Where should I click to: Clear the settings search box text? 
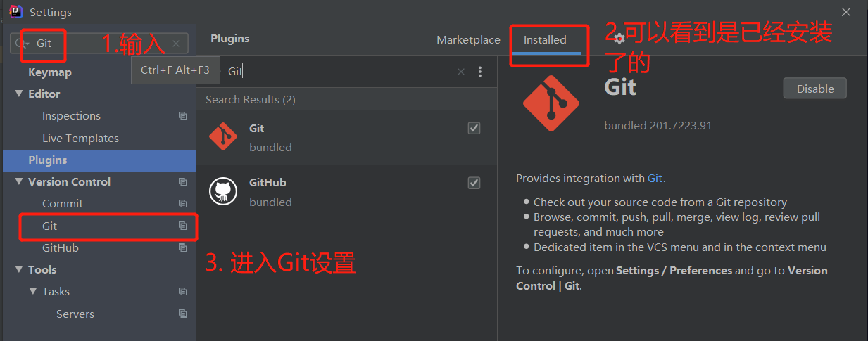tap(176, 44)
